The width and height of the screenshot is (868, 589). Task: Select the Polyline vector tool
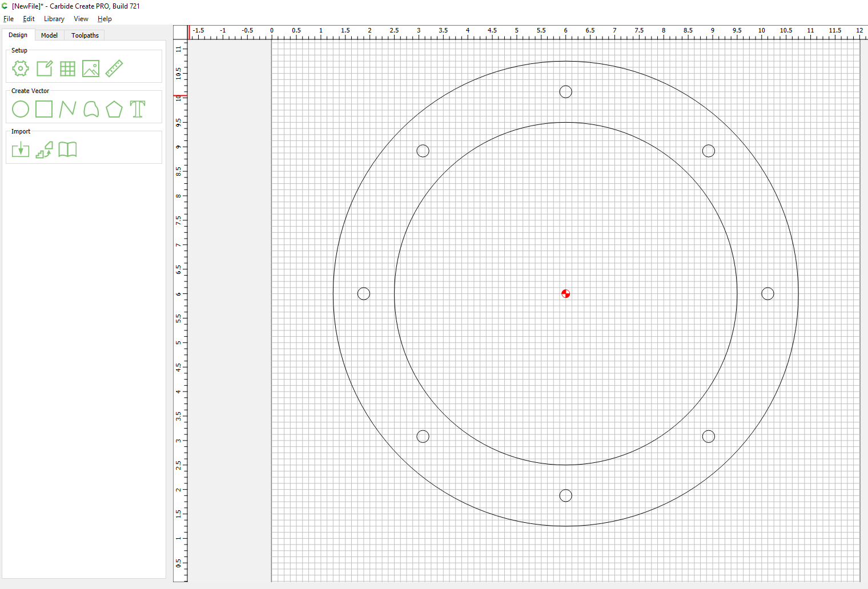[67, 109]
